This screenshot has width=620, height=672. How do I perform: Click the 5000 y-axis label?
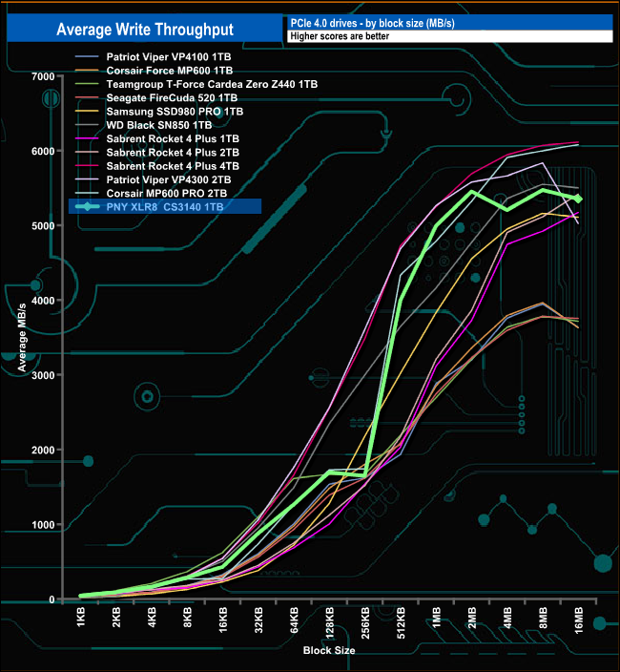tap(43, 226)
